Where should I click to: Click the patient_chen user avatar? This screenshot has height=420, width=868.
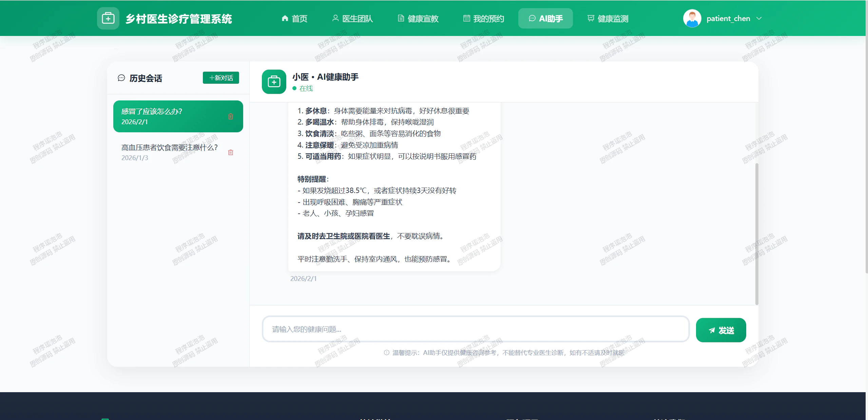[692, 18]
